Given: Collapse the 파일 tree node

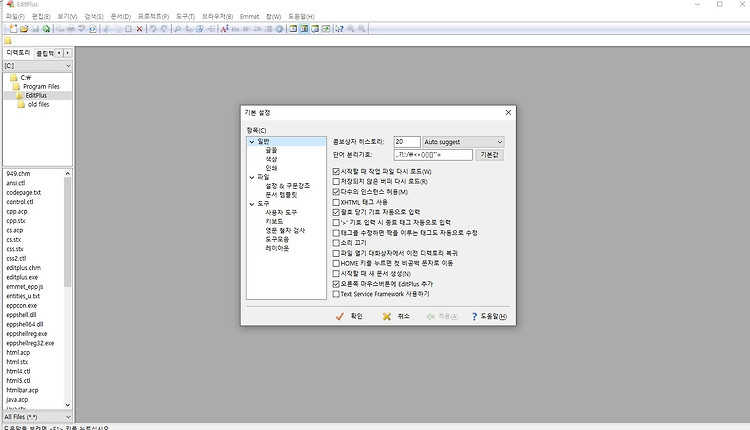Looking at the screenshot, I should pyautogui.click(x=252, y=177).
